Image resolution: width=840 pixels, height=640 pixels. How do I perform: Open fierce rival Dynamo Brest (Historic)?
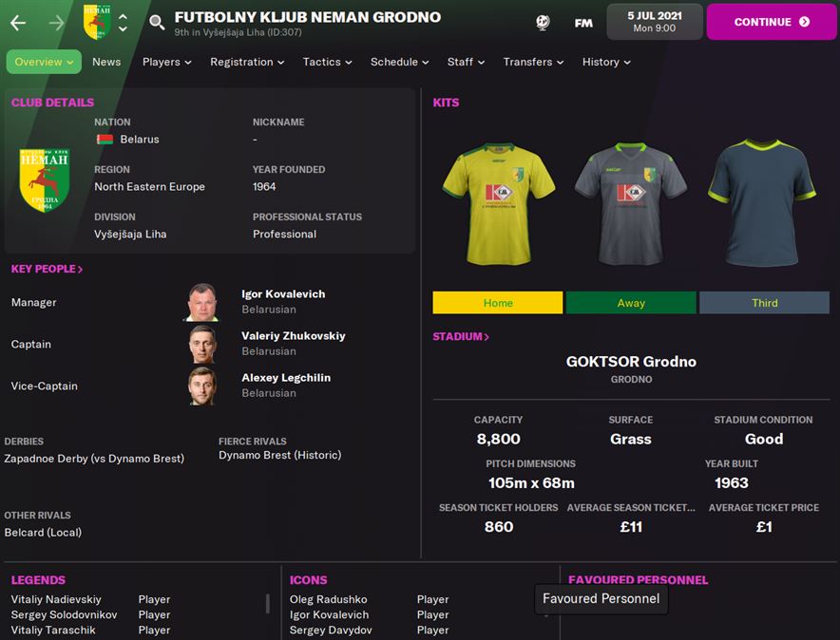pyautogui.click(x=279, y=455)
